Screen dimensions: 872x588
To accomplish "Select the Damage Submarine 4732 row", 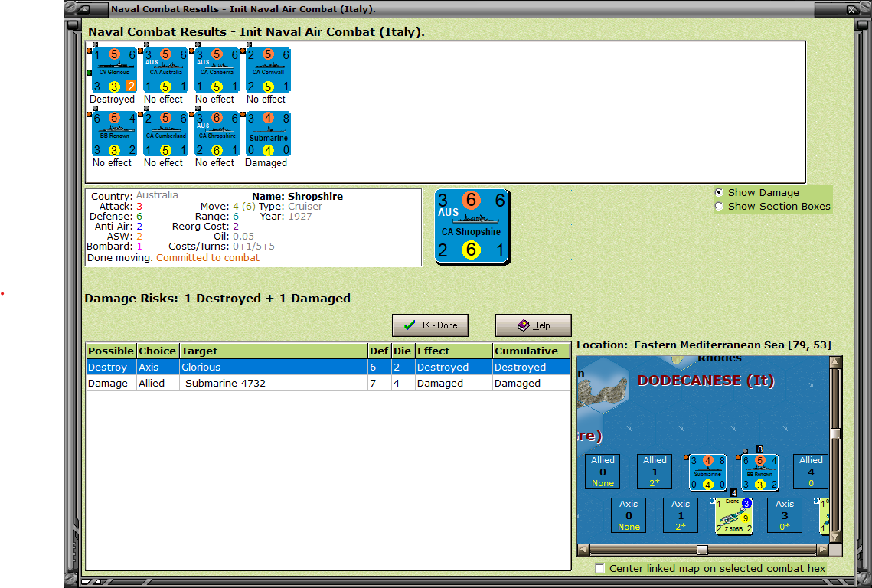I will coord(328,384).
